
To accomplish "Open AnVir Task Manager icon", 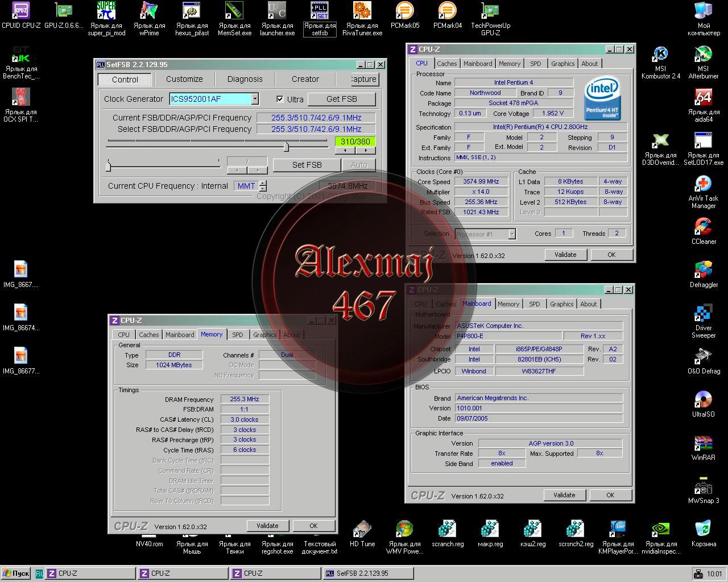I will 704,184.
